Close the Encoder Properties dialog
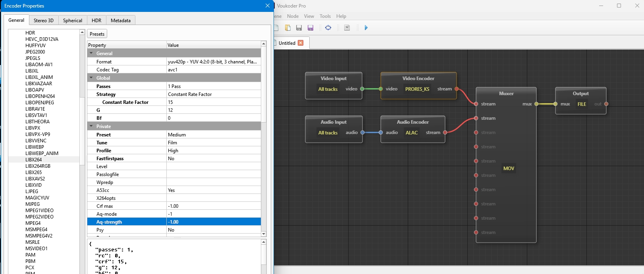The image size is (644, 274). point(268,6)
